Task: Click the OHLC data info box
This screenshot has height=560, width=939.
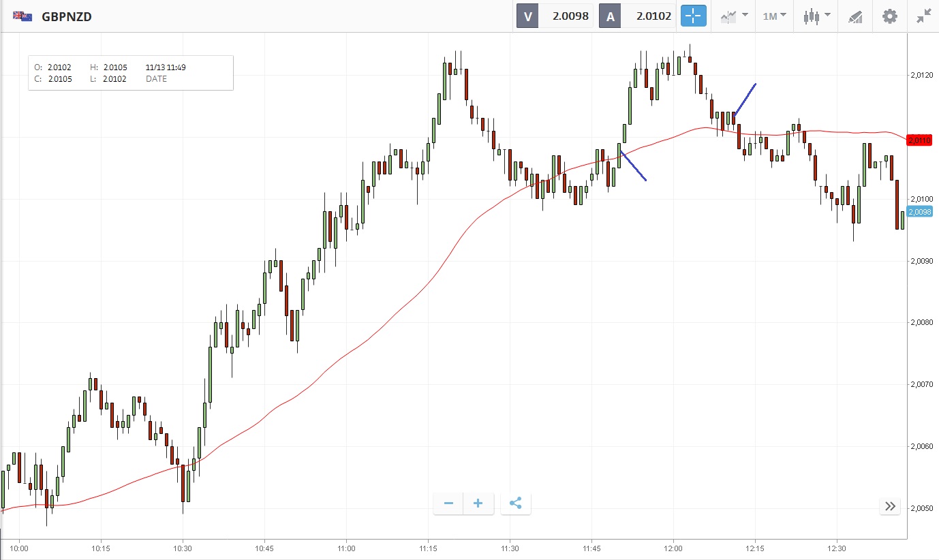Action: pos(130,73)
